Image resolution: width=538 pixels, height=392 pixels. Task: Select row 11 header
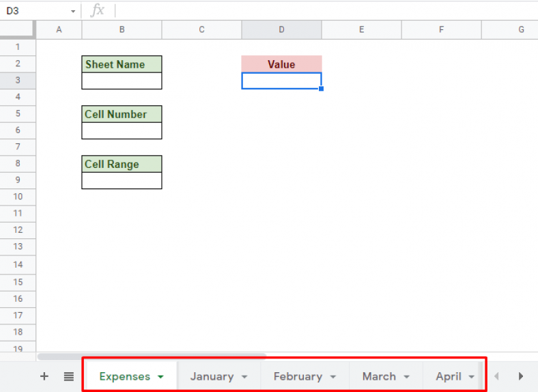18,214
